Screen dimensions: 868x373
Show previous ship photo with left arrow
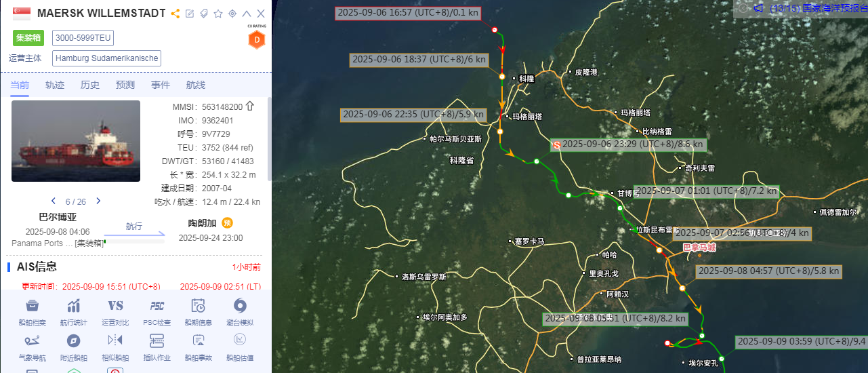[x=54, y=201]
